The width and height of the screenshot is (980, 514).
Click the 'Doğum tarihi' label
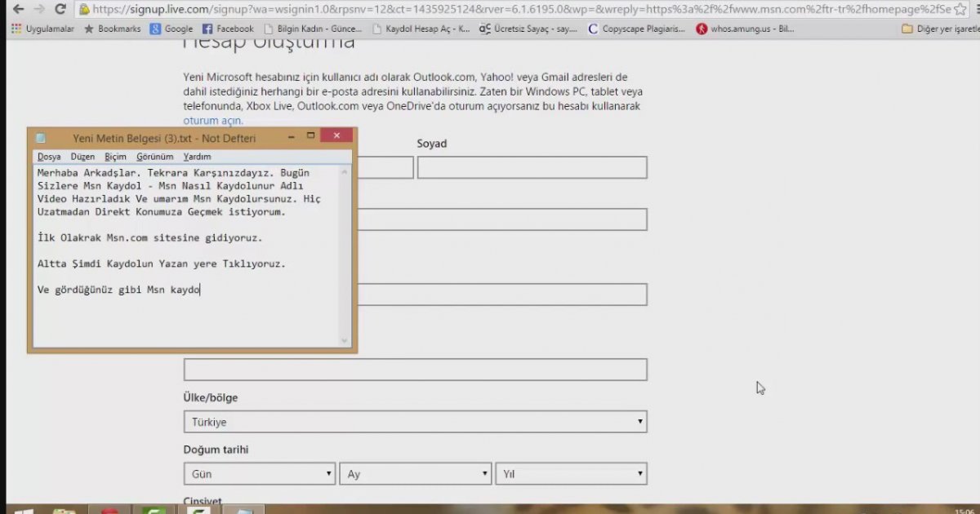(x=216, y=450)
